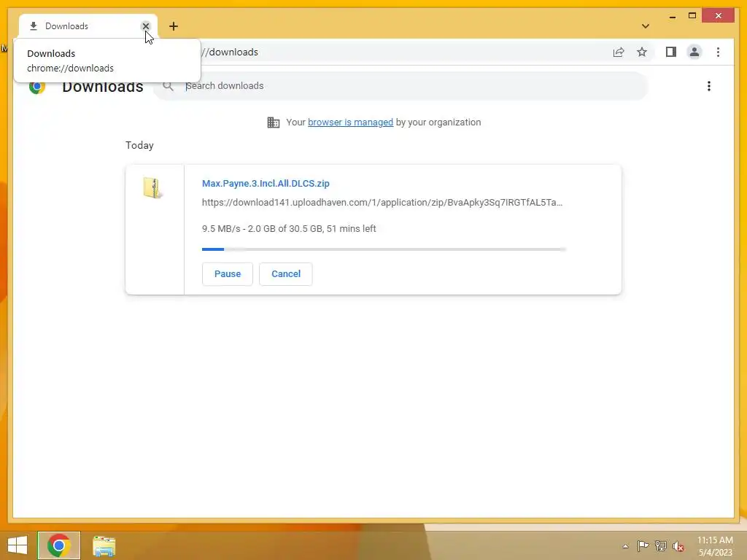Image resolution: width=747 pixels, height=560 pixels.
Task: Open the taskbar clock showing 11:15 AM
Action: (715, 546)
